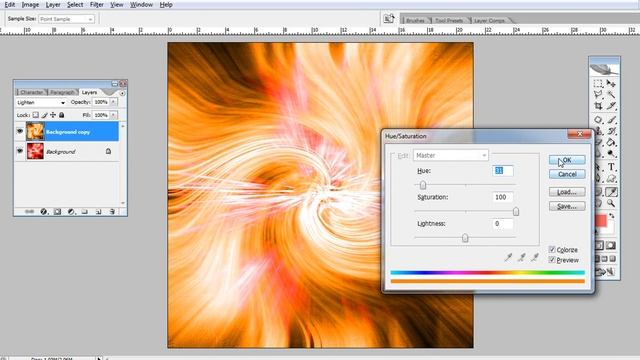Click Cancel in Hue/Saturation dialog
This screenshot has width=640, height=360.
click(567, 174)
